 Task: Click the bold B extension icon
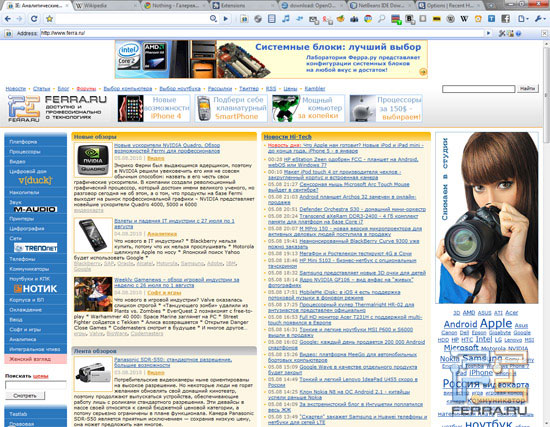pyautogui.click(x=409, y=19)
